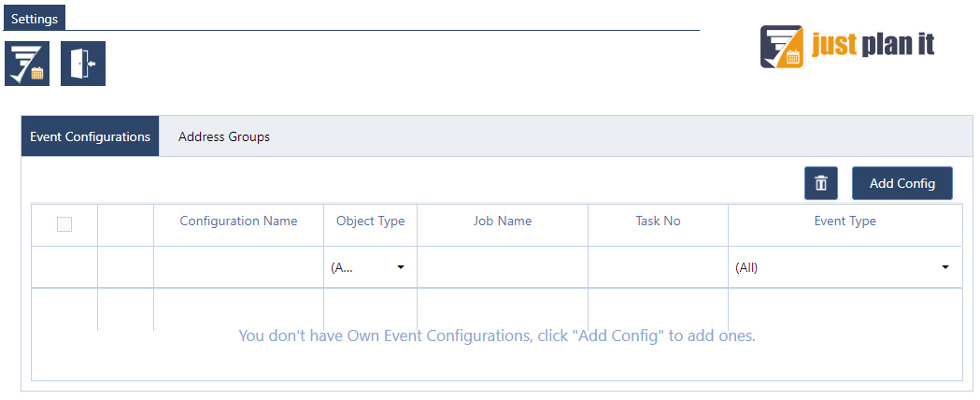Focus the Configuration Name filter field
Viewport: 980px width, 400px height.
pyautogui.click(x=238, y=267)
